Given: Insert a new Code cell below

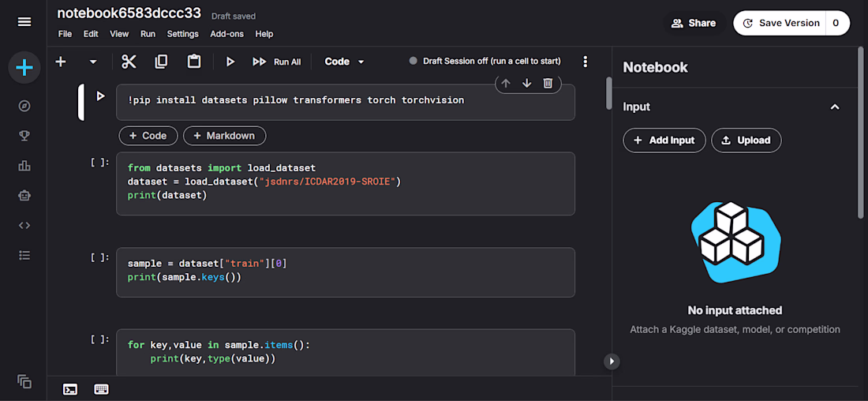Looking at the screenshot, I should tap(148, 136).
